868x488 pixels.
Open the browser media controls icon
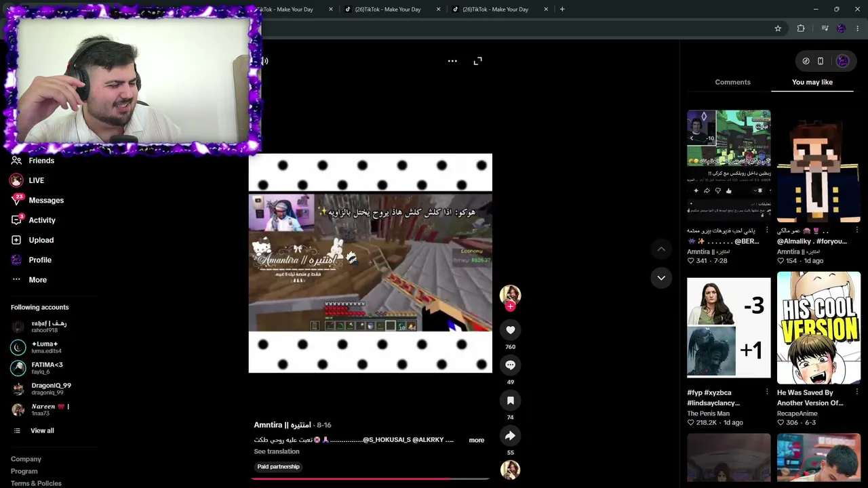pos(825,28)
